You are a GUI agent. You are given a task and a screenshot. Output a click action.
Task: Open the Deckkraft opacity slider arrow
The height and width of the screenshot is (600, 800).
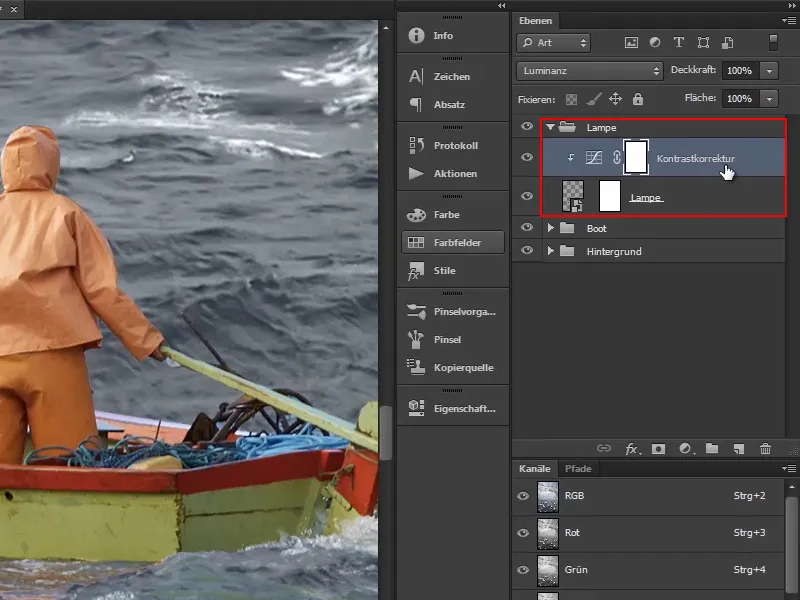point(769,71)
